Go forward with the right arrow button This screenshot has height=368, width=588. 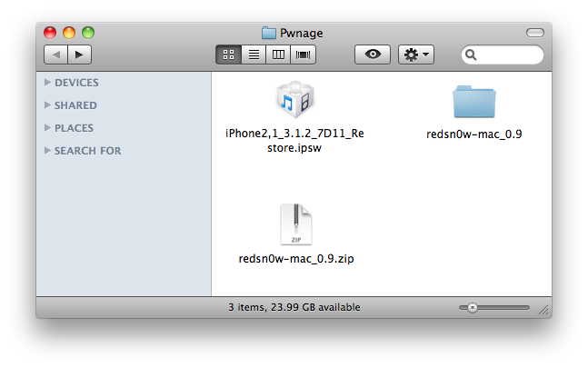pos(79,55)
